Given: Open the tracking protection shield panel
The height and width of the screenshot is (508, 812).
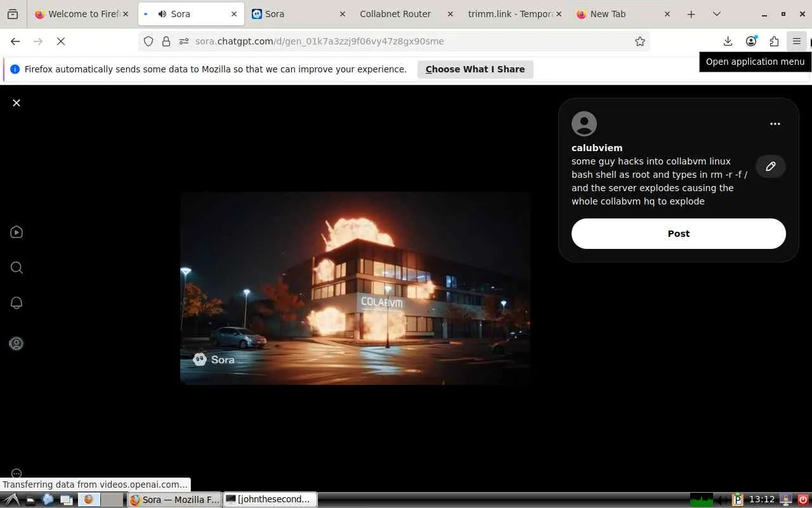Looking at the screenshot, I should (148, 41).
